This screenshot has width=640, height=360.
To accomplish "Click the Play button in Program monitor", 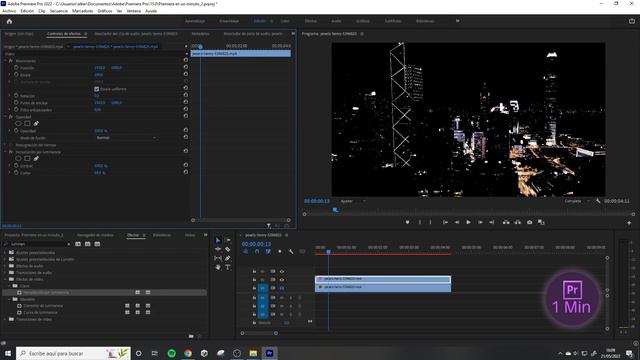I will tap(469, 222).
